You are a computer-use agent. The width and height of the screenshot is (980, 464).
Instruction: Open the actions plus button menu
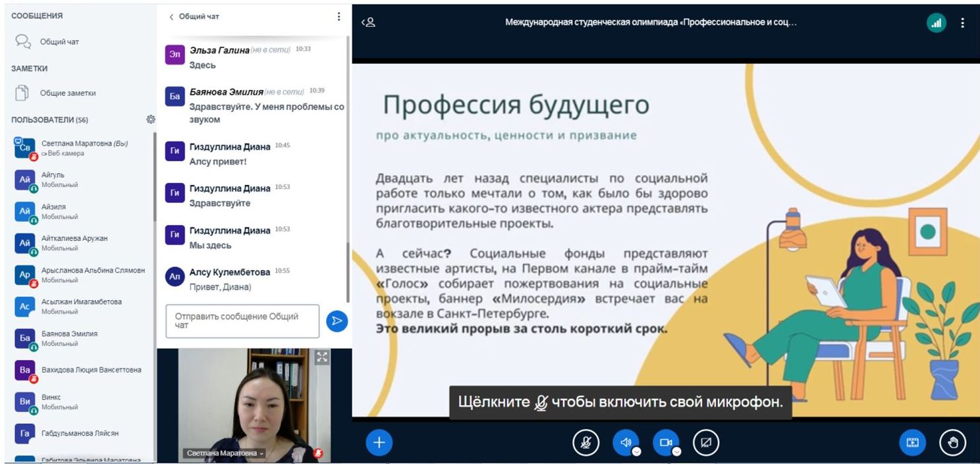coord(379,443)
